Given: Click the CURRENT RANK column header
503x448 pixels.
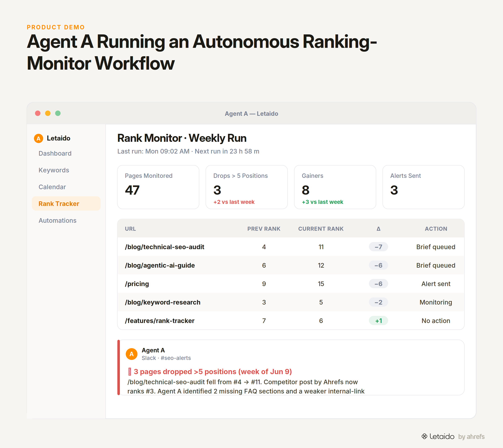Looking at the screenshot, I should (x=321, y=229).
